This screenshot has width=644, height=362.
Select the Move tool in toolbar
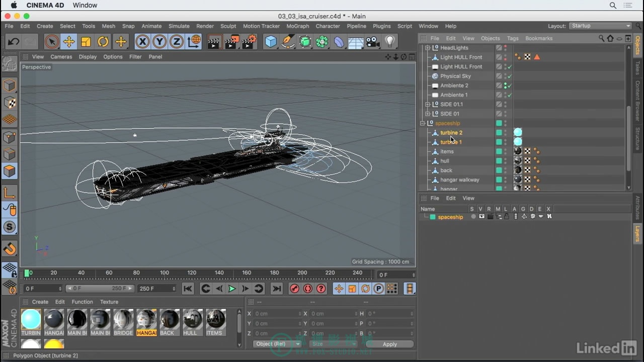coord(69,42)
